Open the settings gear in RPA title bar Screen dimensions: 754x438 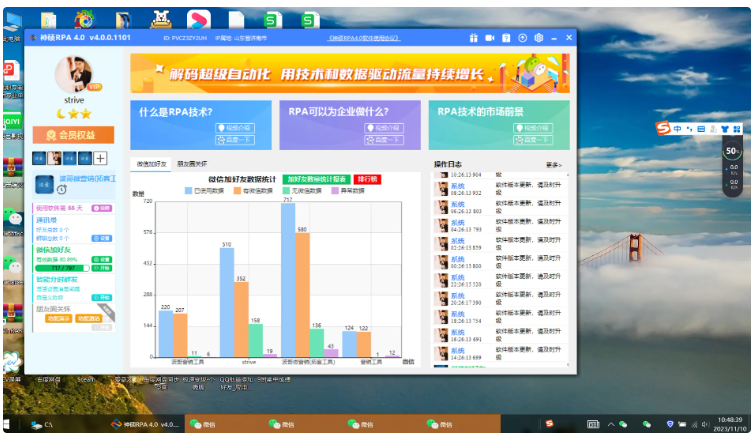pos(539,38)
